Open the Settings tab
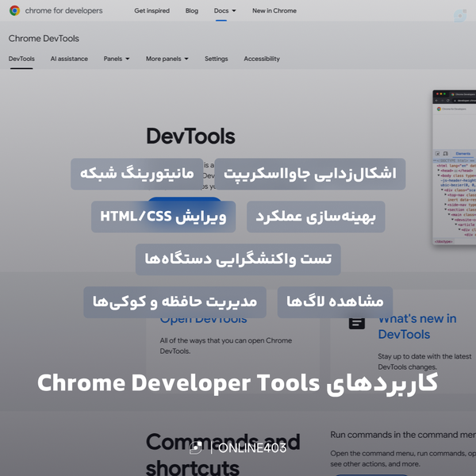 216,59
